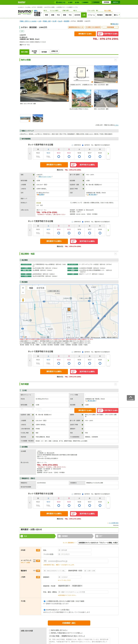Image resolution: width=138 pixels, height=644 pixels.
Task: Click the ページの先頭へ floating arrow button
Action: [131, 398]
